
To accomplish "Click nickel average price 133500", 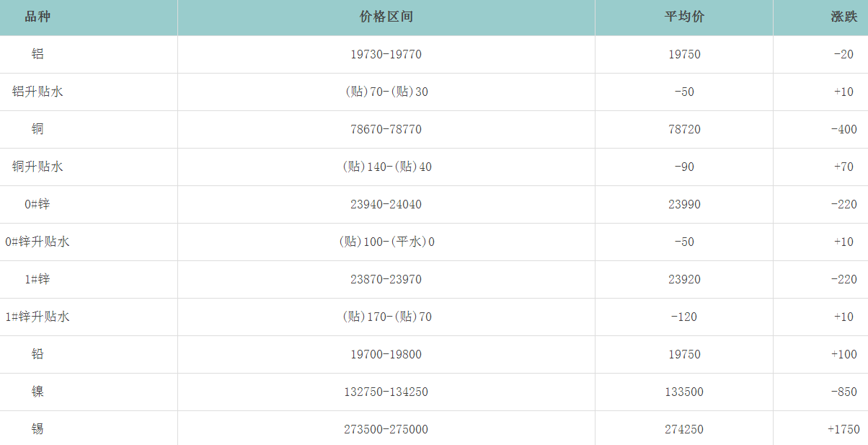I will click(683, 392).
